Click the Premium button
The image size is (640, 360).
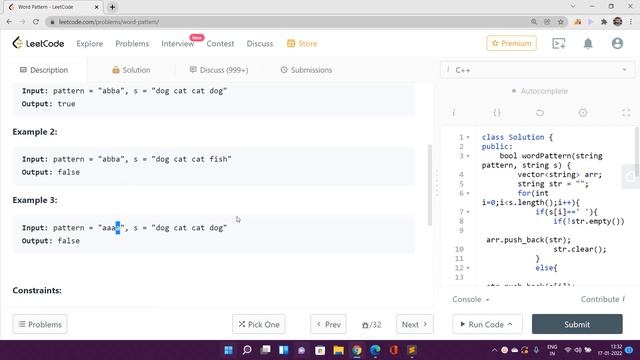511,43
